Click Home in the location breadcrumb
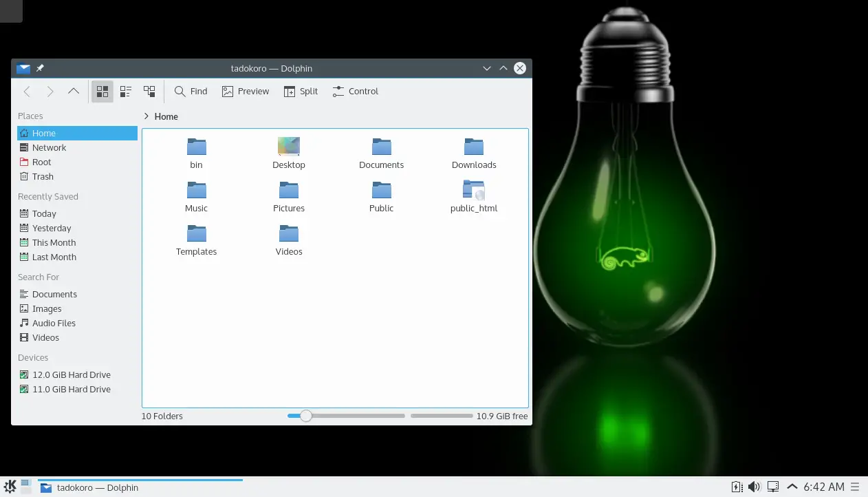868x497 pixels. (166, 116)
